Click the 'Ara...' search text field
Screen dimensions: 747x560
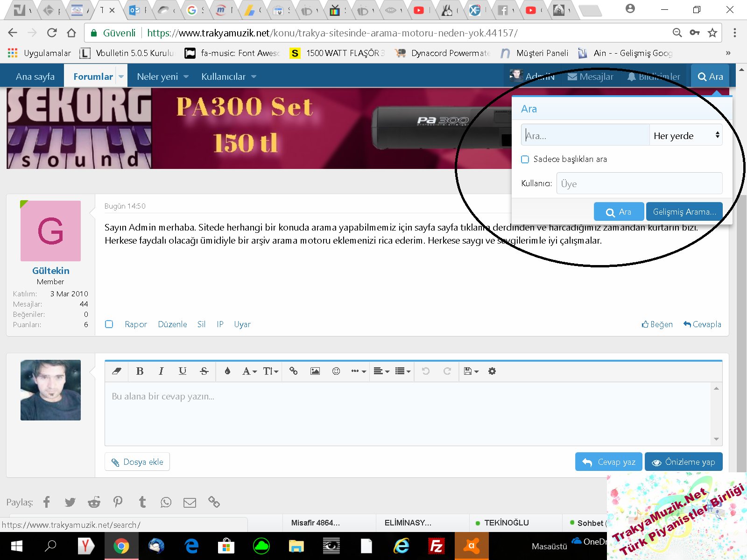pos(585,135)
